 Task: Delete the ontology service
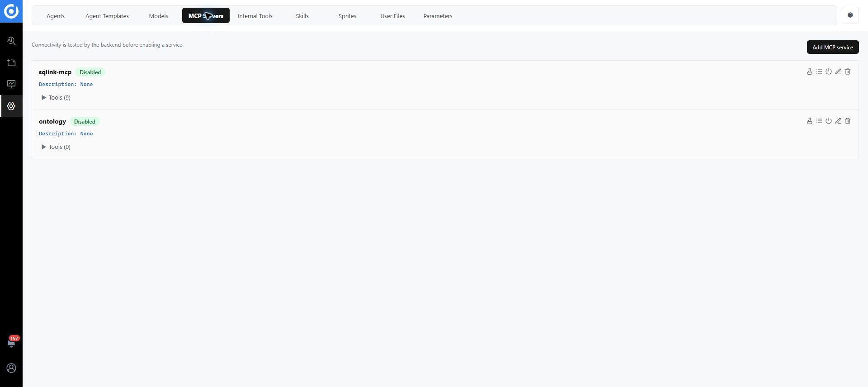point(848,121)
